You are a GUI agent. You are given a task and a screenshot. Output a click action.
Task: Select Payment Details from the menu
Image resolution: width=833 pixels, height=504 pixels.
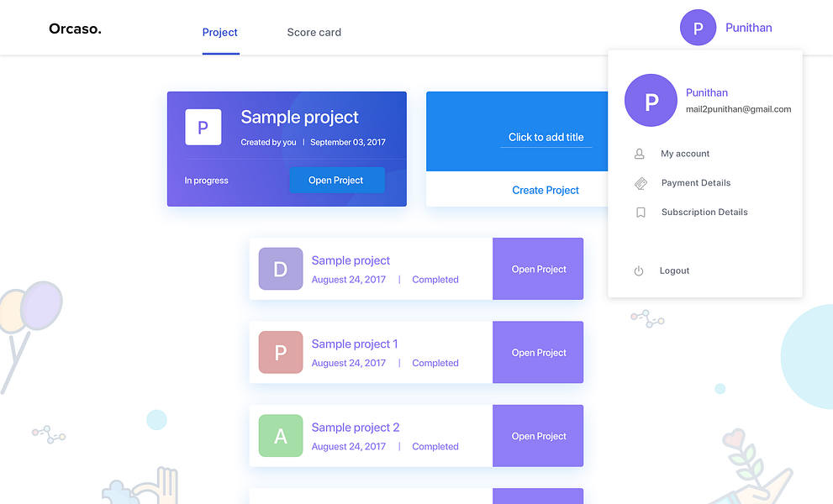pos(696,182)
